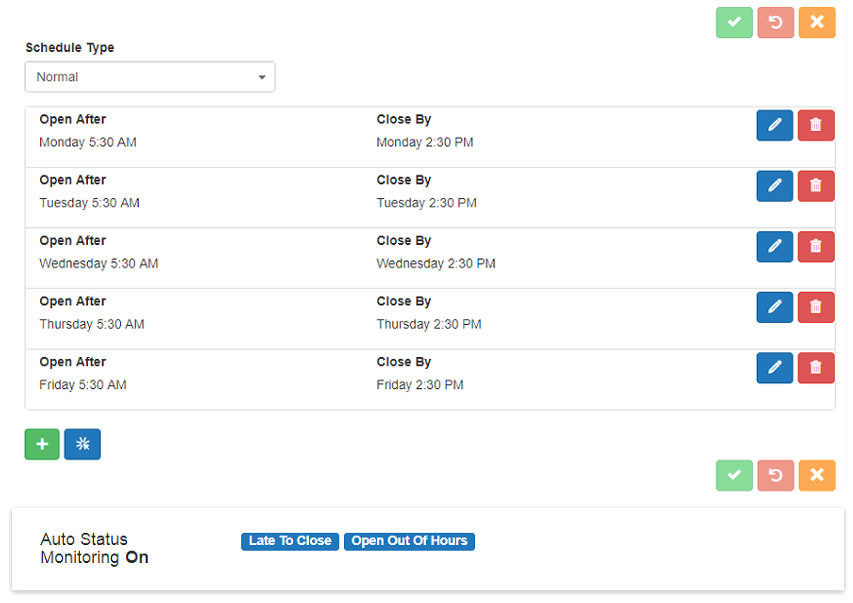Select the Open Out Of Hours tag
This screenshot has width=853, height=603.
coord(409,541)
